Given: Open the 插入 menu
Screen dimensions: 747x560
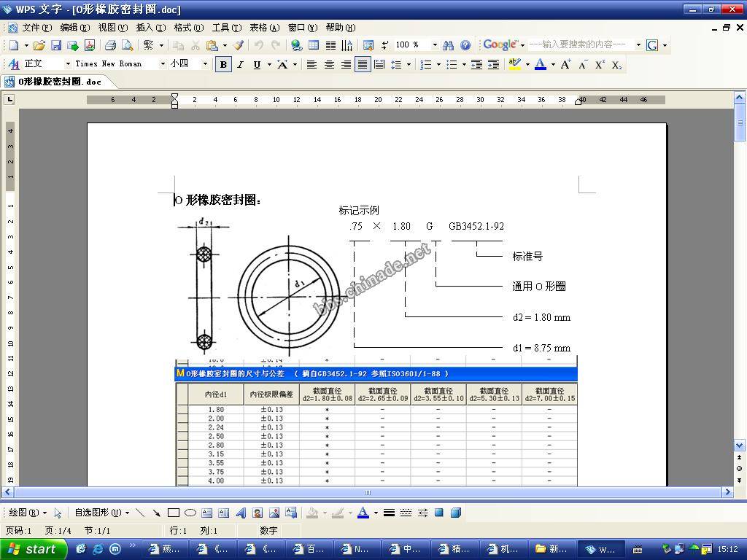Looking at the screenshot, I should click(x=151, y=28).
